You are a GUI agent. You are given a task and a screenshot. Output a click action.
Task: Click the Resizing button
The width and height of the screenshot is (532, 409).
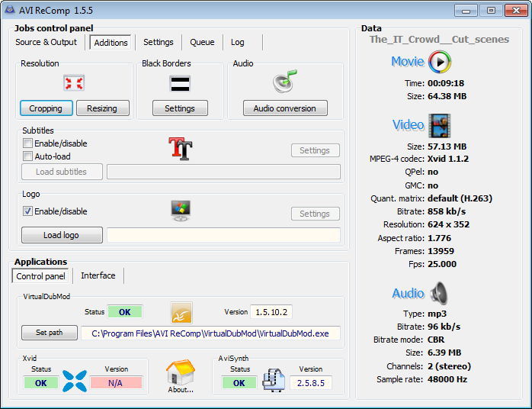click(102, 108)
